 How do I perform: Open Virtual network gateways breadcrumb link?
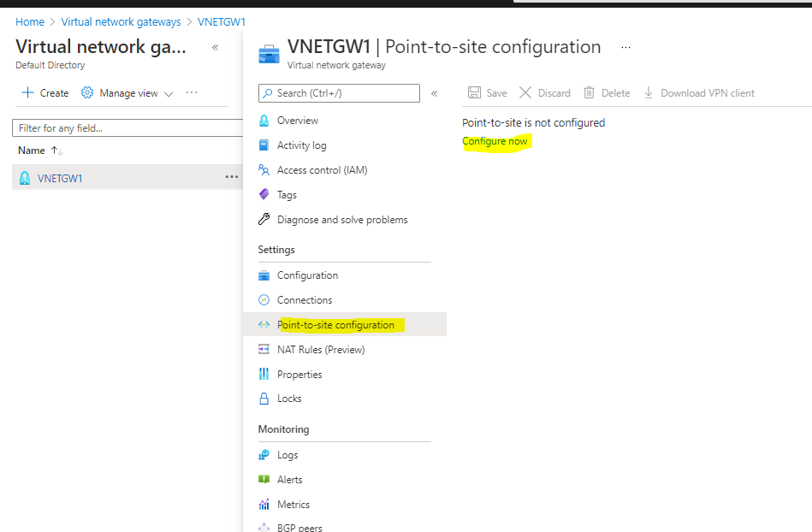pyautogui.click(x=122, y=21)
